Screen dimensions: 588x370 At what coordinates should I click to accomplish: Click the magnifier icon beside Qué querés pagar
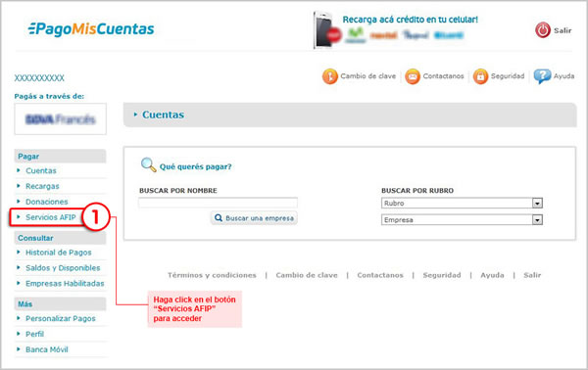[x=149, y=164]
